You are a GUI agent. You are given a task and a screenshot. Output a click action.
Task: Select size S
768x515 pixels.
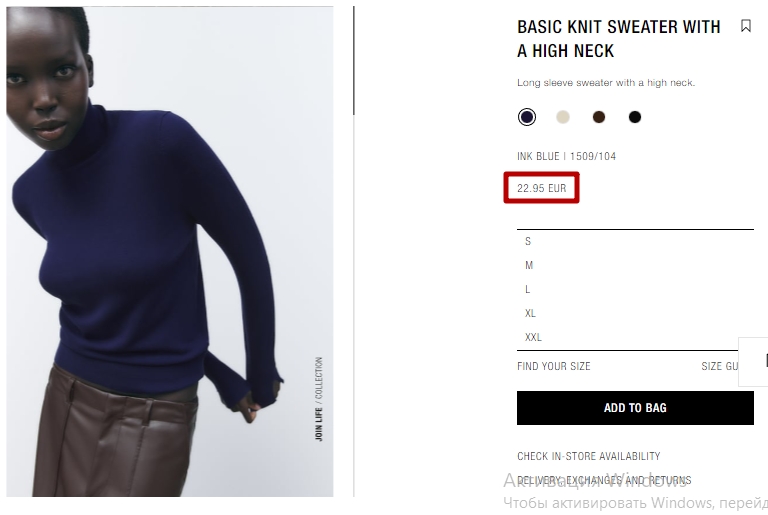tap(635, 241)
